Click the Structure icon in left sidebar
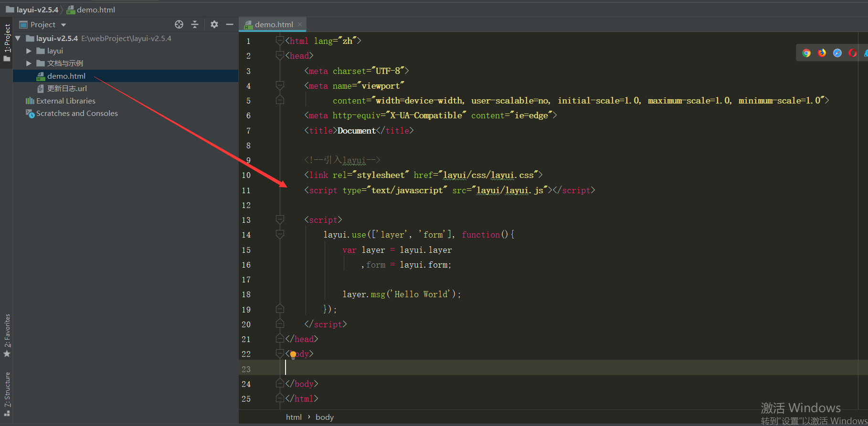 pos(7,413)
